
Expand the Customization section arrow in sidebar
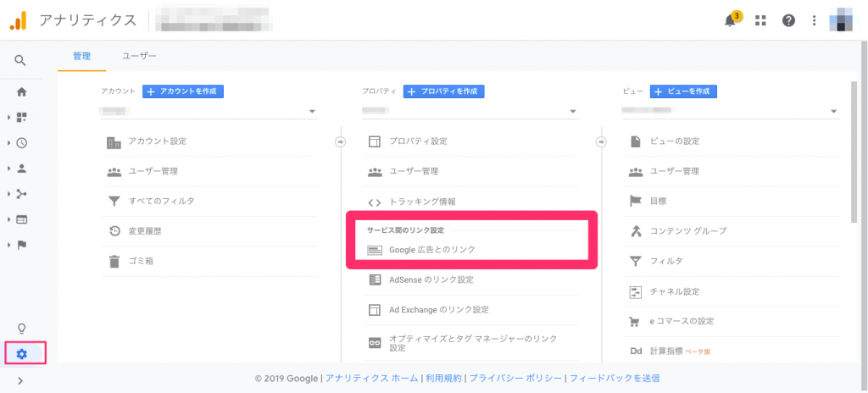[x=8, y=118]
